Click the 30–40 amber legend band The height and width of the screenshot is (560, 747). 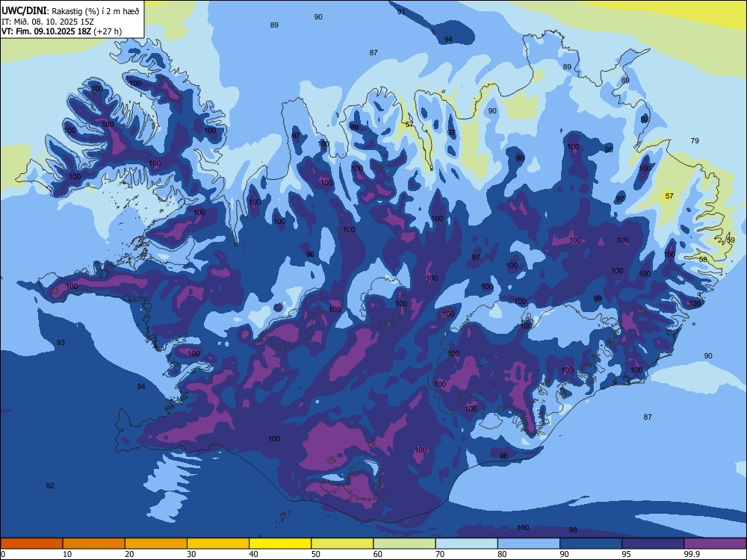pos(218,544)
